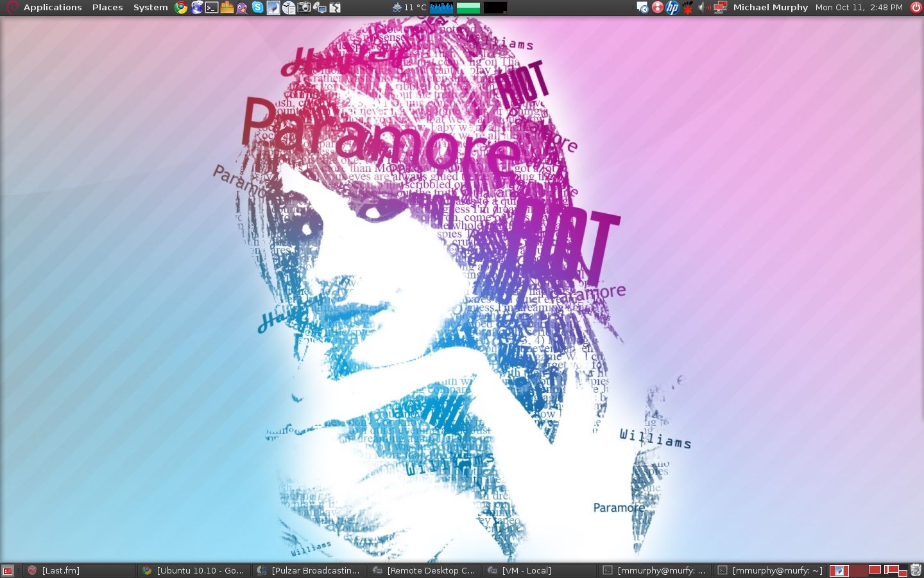Switch to Pulzar Broadcasting window

[309, 570]
